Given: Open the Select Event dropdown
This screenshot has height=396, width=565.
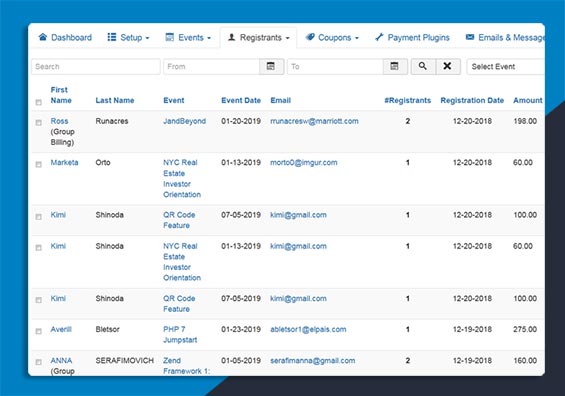Looking at the screenshot, I should click(x=506, y=67).
